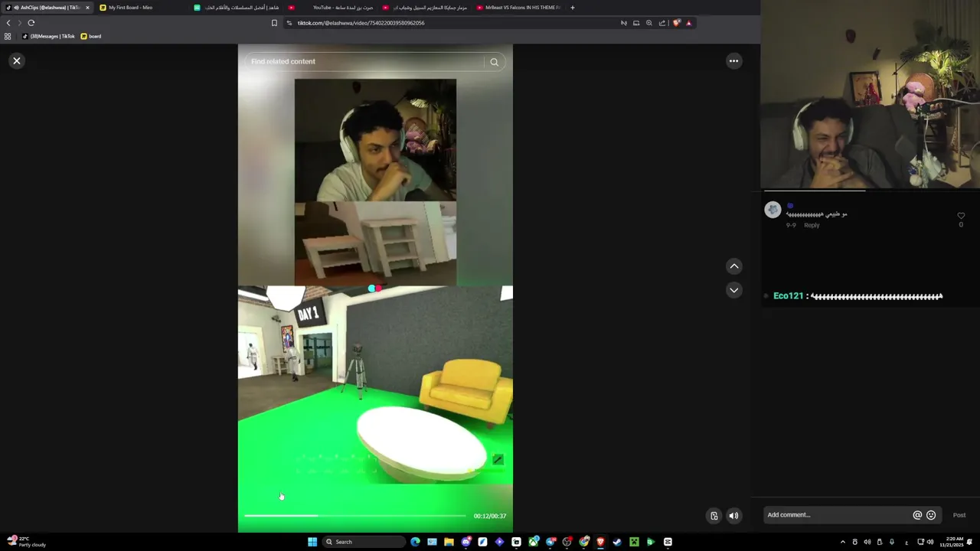This screenshot has height=551, width=980.
Task: Switch to the MrBeast VS Falcons tab
Action: tap(518, 8)
